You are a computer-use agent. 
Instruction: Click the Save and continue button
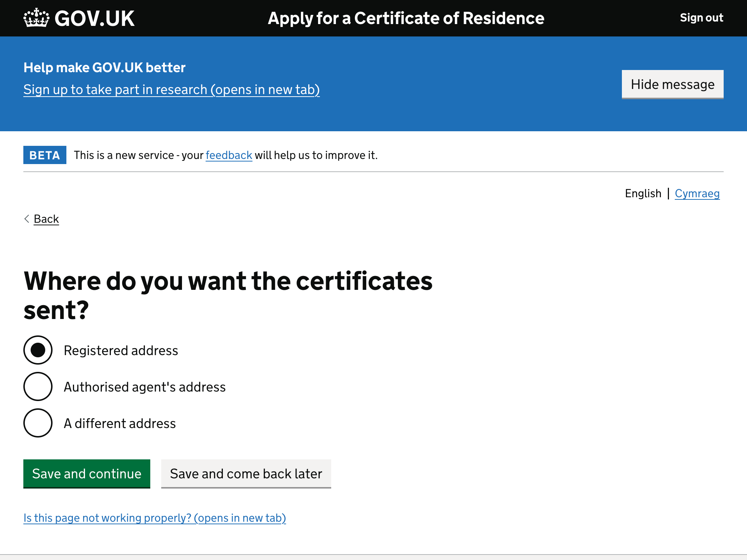86,474
